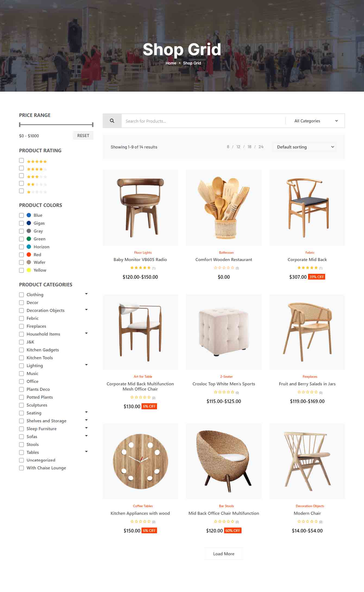Click the Load More button

pos(224,554)
